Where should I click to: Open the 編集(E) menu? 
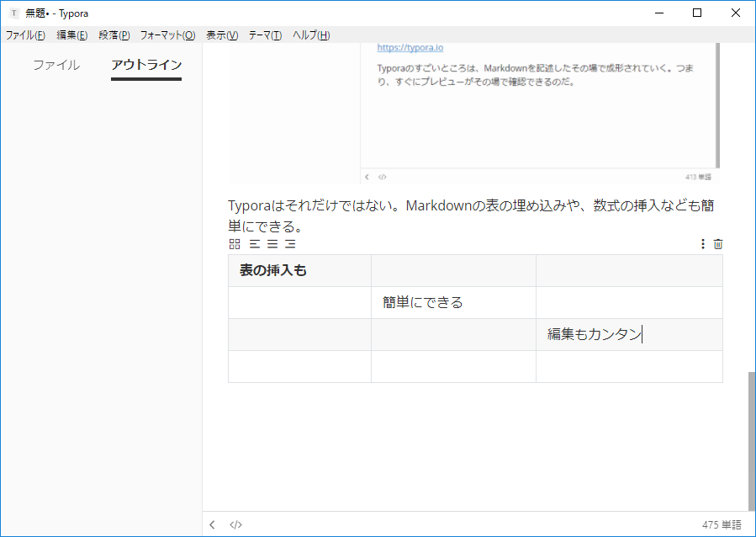pos(71,35)
